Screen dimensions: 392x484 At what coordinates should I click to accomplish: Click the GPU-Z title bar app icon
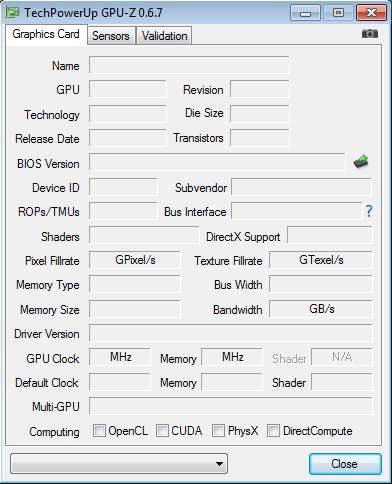click(x=12, y=13)
